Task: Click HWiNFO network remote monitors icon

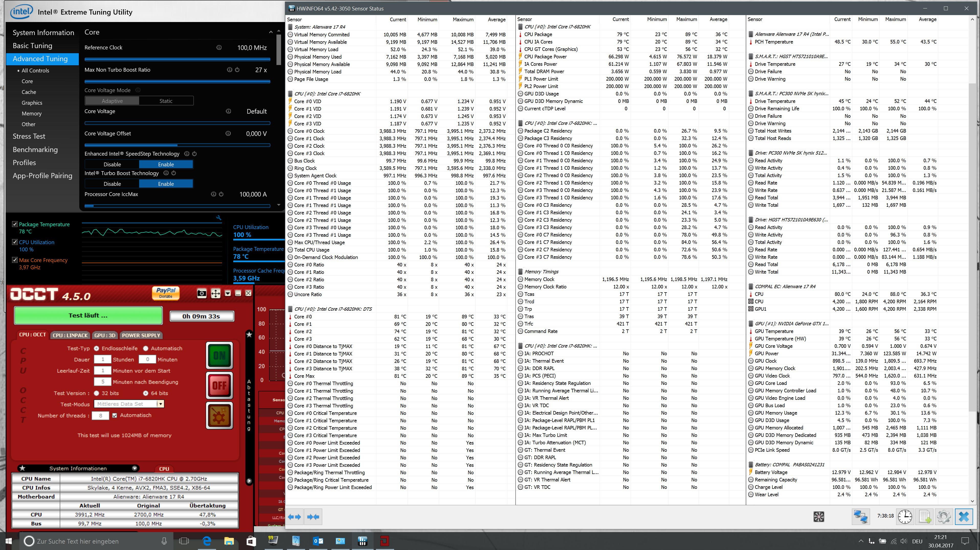Action: click(861, 516)
